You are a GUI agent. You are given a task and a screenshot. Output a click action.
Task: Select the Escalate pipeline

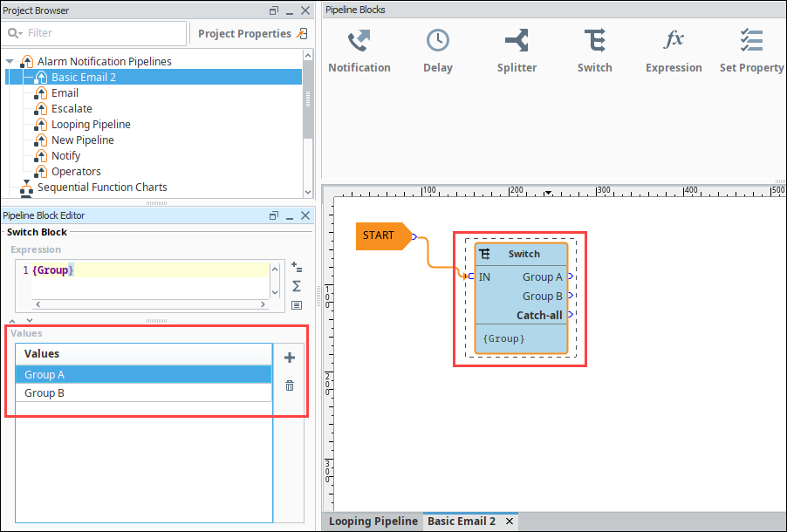click(72, 109)
